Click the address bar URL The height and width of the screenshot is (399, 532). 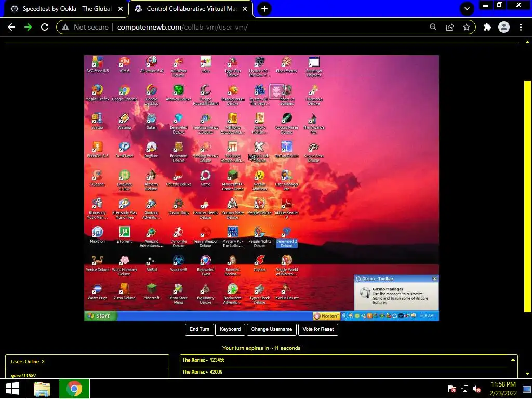(x=182, y=27)
